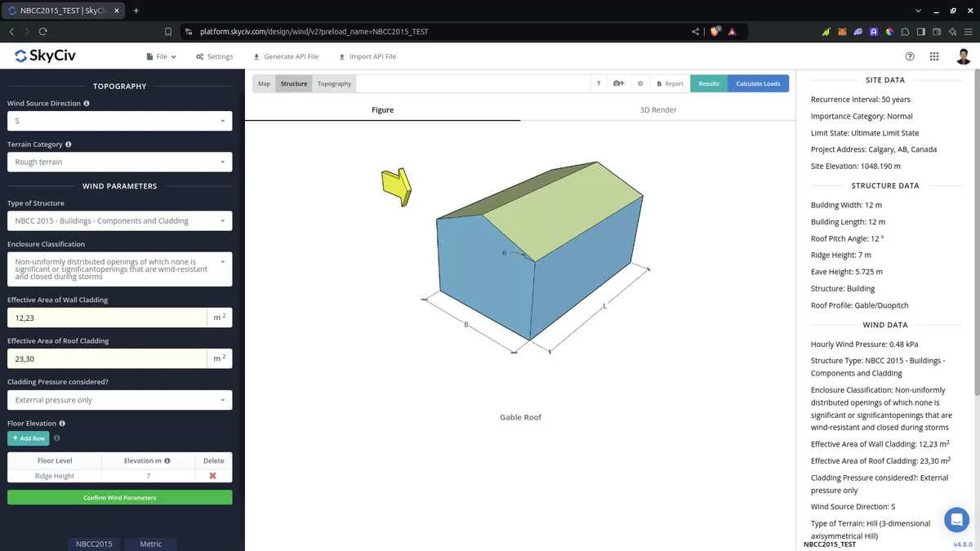
Task: Open the chat support bubble icon
Action: tap(956, 519)
